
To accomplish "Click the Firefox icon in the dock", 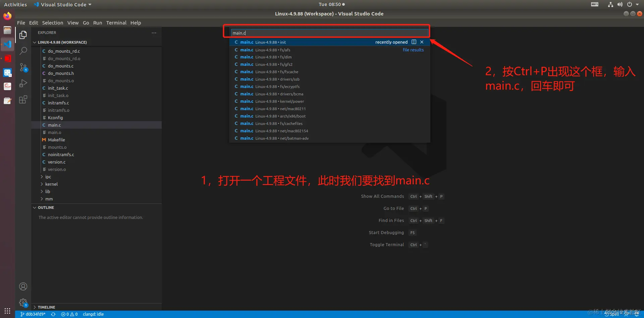I will (x=7, y=16).
